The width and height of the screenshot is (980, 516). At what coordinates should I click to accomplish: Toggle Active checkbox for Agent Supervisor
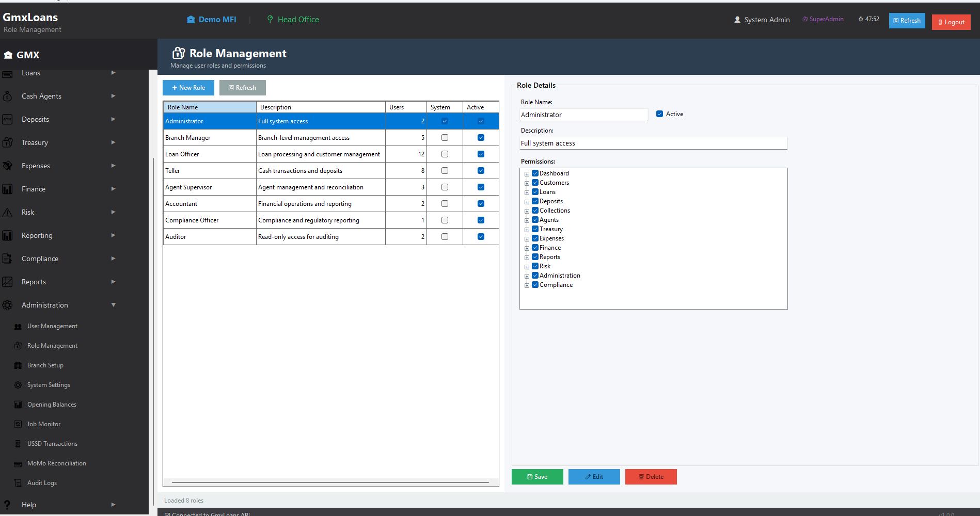point(481,187)
